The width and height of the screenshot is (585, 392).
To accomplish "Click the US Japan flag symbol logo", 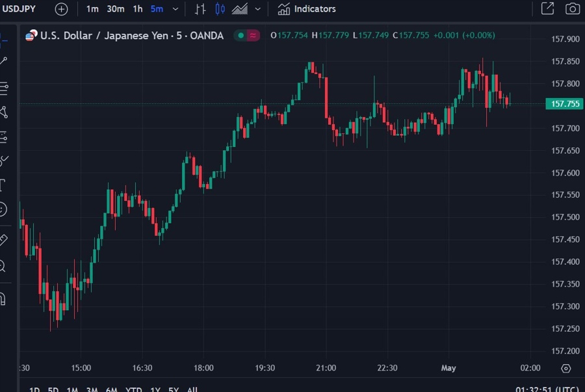I will pyautogui.click(x=31, y=36).
